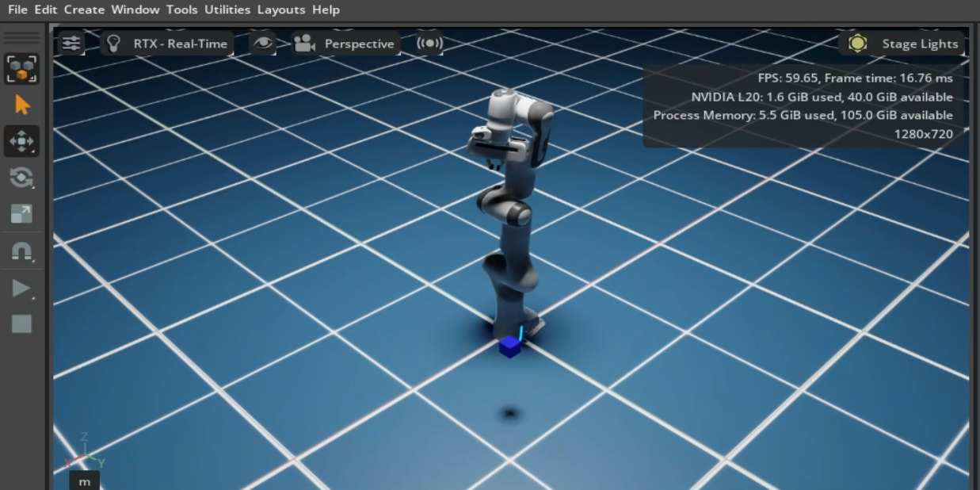Click the left toolbar grip handle
The image size is (980, 490).
(21, 38)
